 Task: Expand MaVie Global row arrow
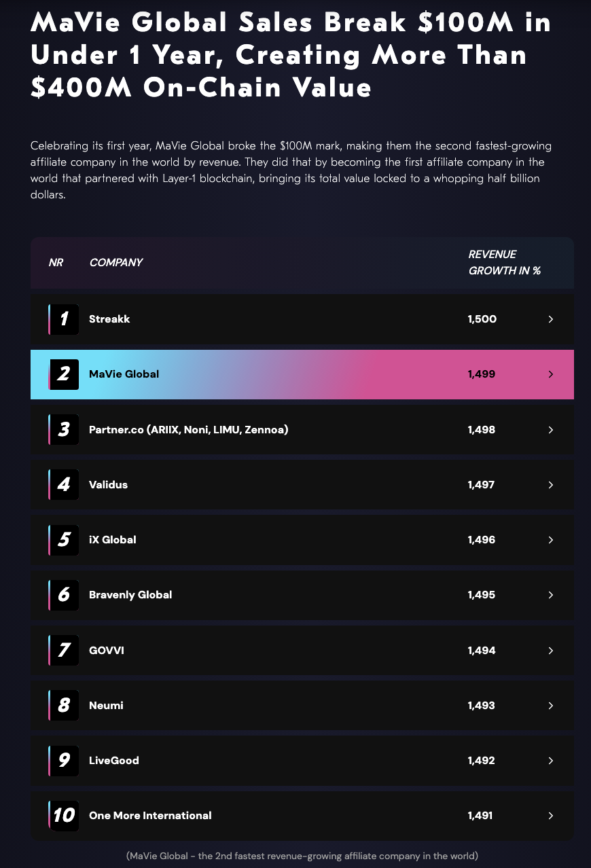[551, 374]
